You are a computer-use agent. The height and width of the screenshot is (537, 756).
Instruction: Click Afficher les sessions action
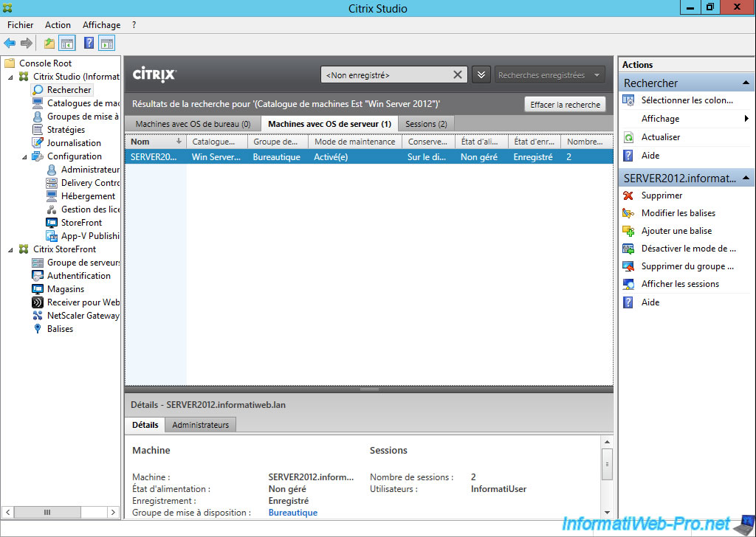coord(680,284)
